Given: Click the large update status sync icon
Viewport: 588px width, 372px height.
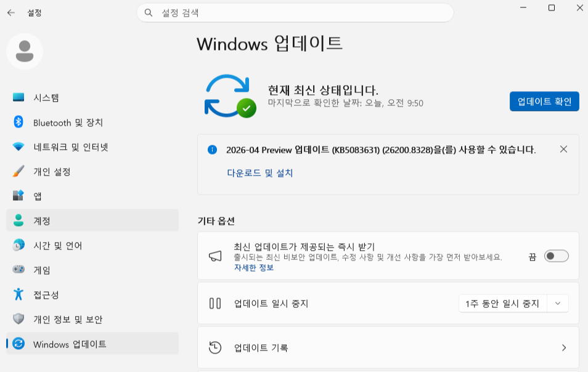Looking at the screenshot, I should coord(231,96).
